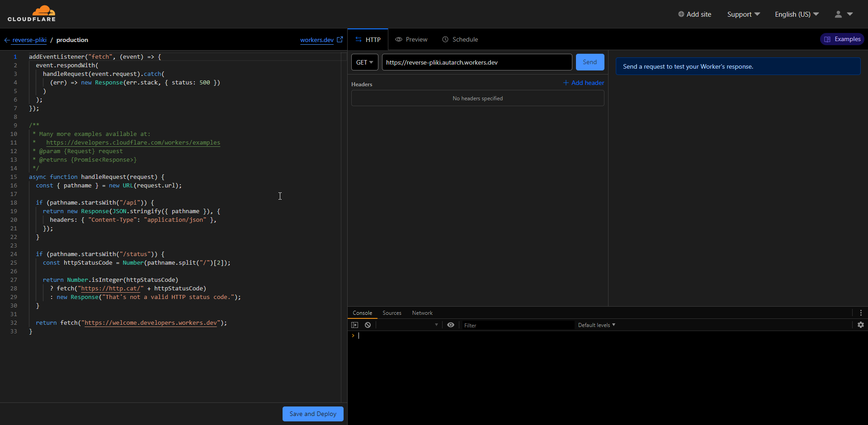Click the Schedule tab clock icon

click(445, 39)
